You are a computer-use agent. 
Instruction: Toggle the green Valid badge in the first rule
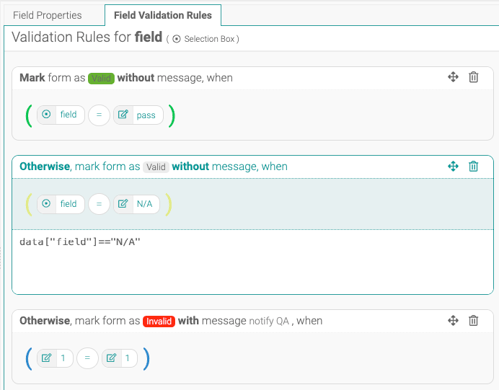[x=101, y=78]
